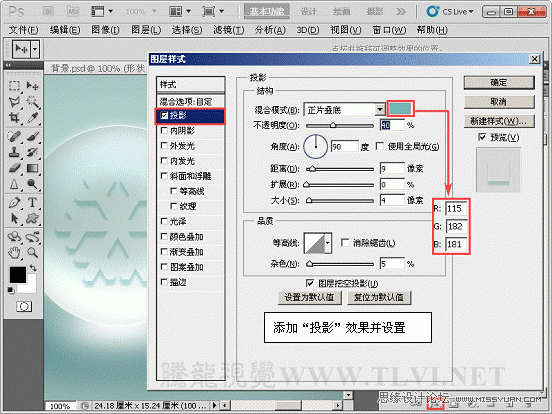Select the Blur tool
This screenshot has width=552, height=414.
click(x=14, y=184)
